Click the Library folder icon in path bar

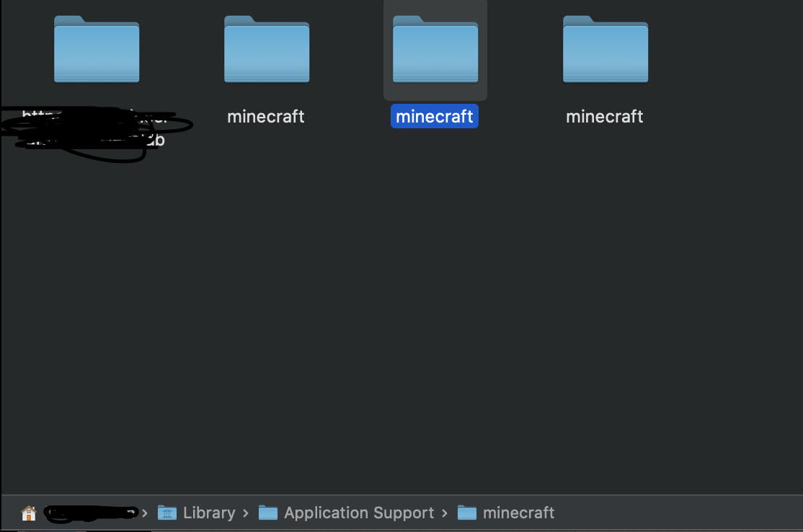tap(167, 513)
